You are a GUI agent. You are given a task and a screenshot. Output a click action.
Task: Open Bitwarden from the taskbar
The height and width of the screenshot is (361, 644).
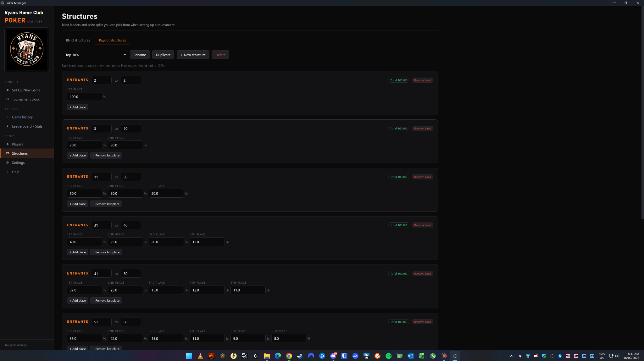(x=344, y=356)
